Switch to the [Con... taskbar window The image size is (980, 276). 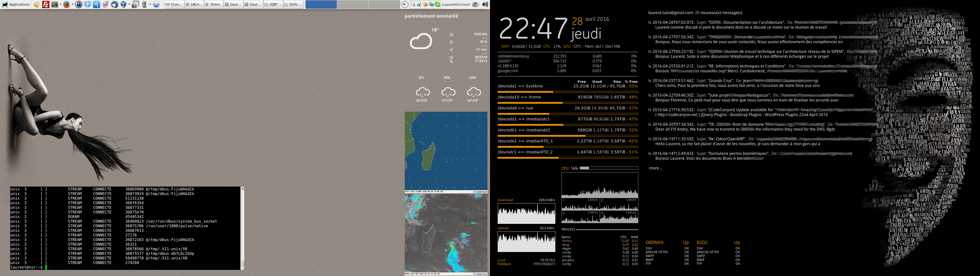tap(175, 5)
